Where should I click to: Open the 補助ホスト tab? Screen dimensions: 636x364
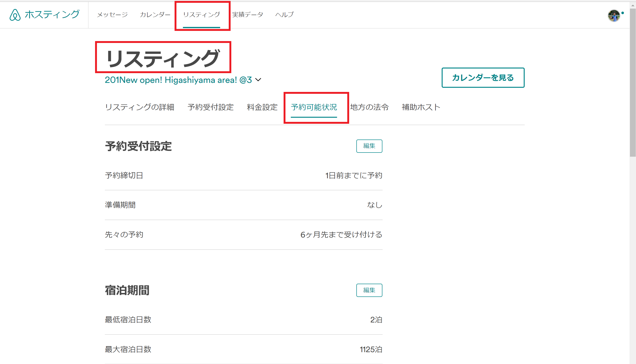click(x=421, y=107)
